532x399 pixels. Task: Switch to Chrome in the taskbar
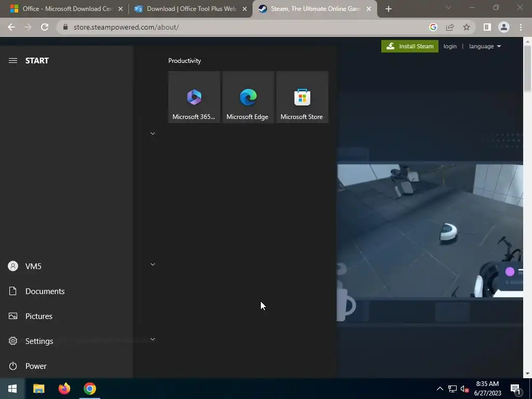[x=90, y=389]
